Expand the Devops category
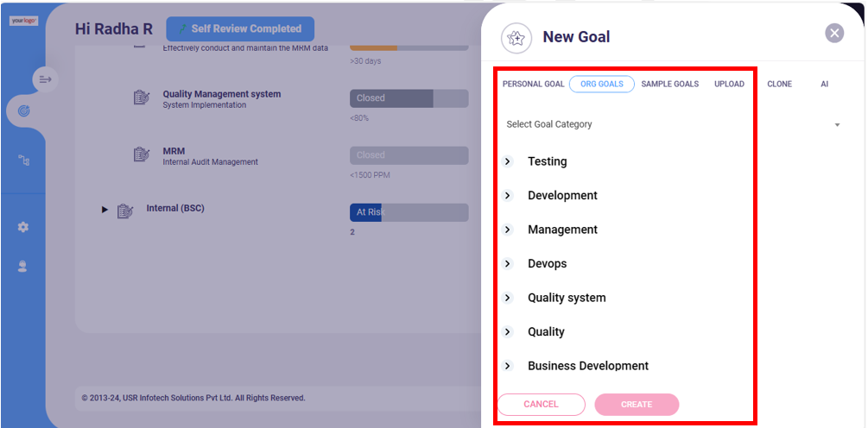 click(508, 264)
